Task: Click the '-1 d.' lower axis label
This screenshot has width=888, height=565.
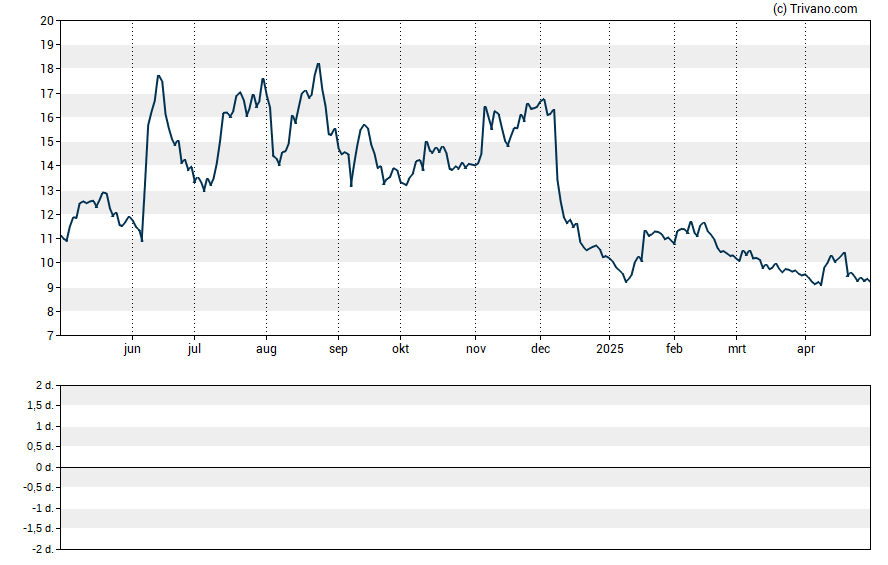Action: point(43,508)
